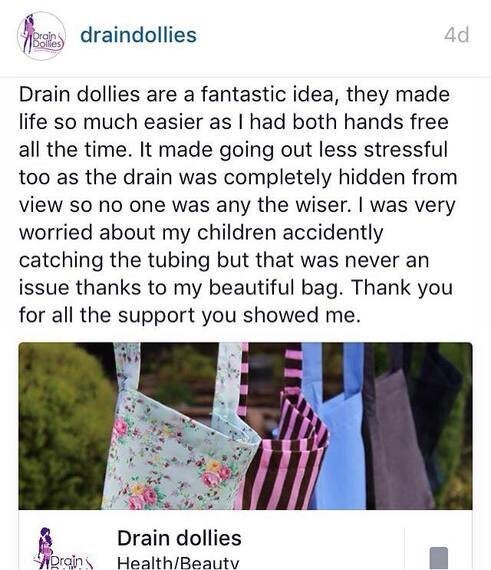491x570 pixels.
Task: Open the Drain dollies page title link
Action: pos(179,538)
